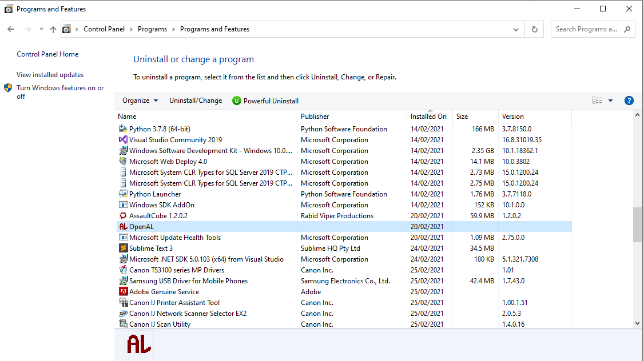This screenshot has height=361, width=644.
Task: Click the Python 3.7.8 (64-bit) program icon
Action: pos(123,129)
